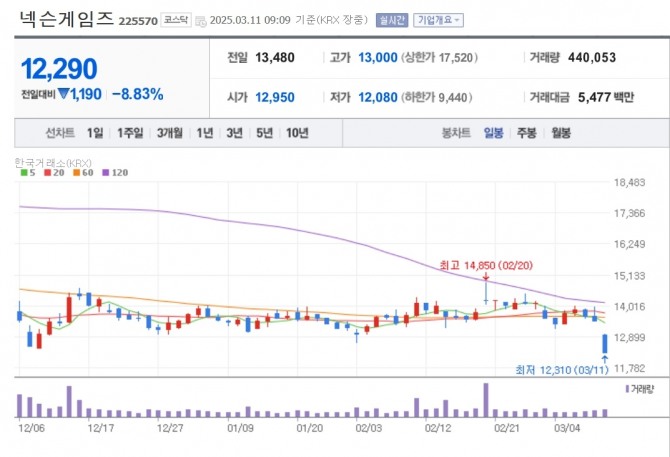This screenshot has width=670, height=457.
Task: Open the 기업개요 dropdown
Action: coord(438,20)
